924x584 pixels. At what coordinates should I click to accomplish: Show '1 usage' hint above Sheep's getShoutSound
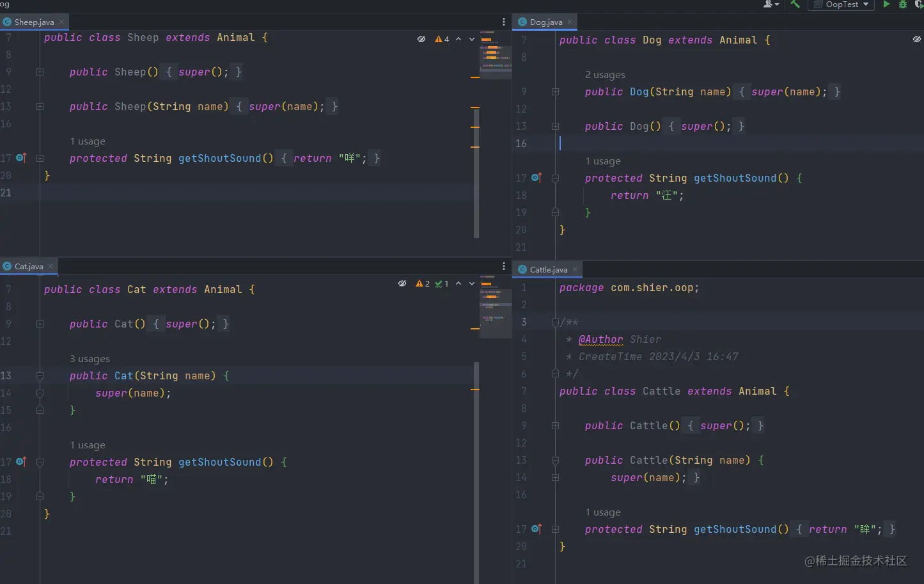point(88,141)
